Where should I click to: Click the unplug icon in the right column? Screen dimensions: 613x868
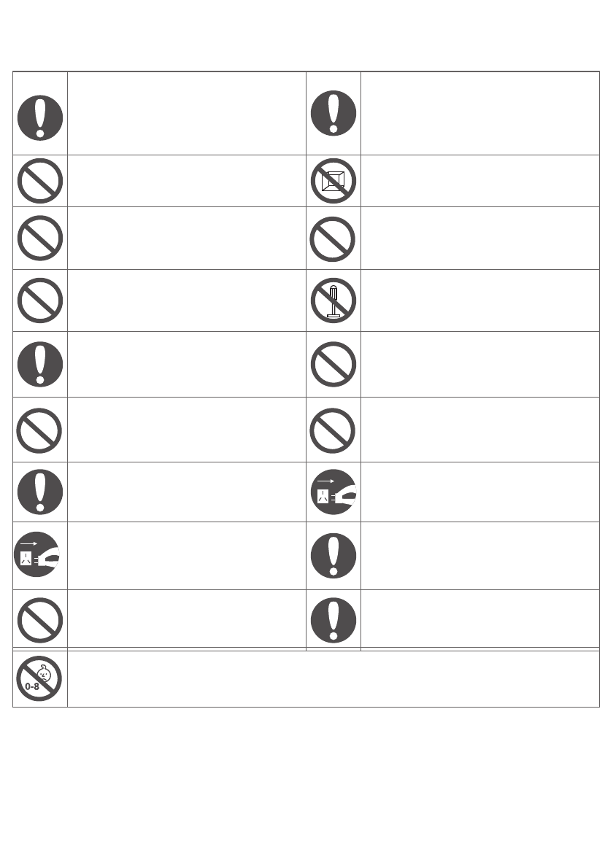click(334, 492)
